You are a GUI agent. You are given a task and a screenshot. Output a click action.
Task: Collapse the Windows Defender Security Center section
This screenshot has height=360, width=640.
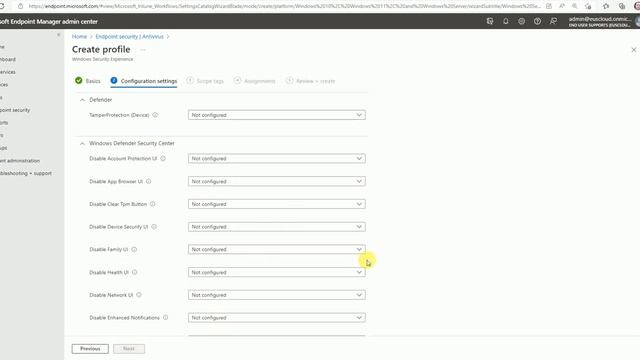point(82,143)
